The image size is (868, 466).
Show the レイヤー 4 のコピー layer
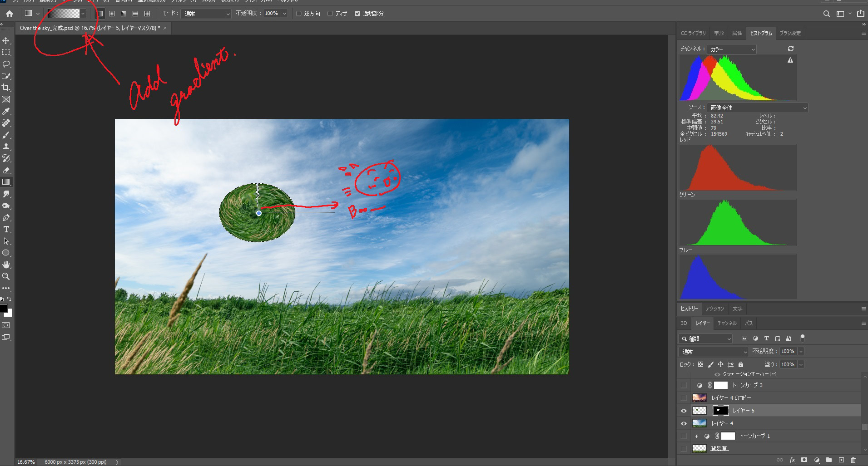pyautogui.click(x=684, y=398)
